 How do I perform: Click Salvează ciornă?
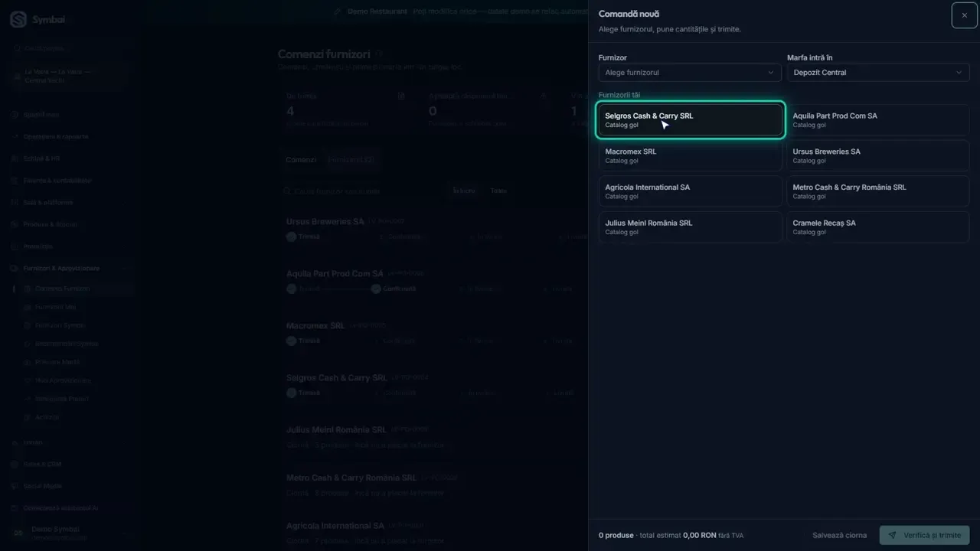coord(839,535)
